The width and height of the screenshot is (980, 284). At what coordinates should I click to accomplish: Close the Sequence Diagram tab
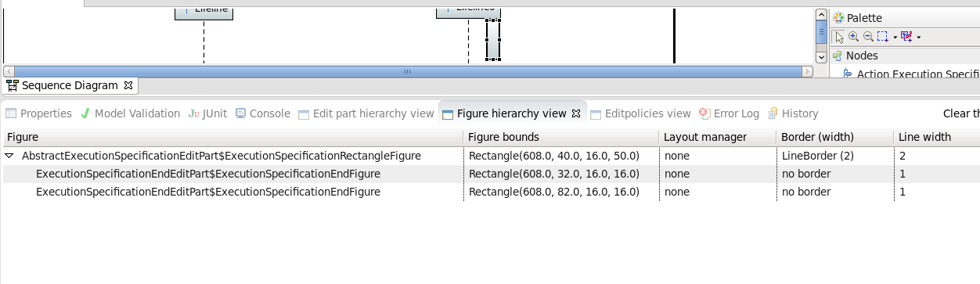(128, 85)
